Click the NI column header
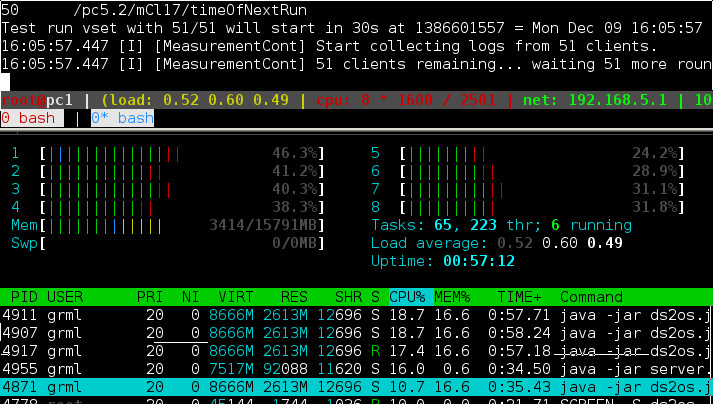This screenshot has width=713, height=404. (x=190, y=297)
